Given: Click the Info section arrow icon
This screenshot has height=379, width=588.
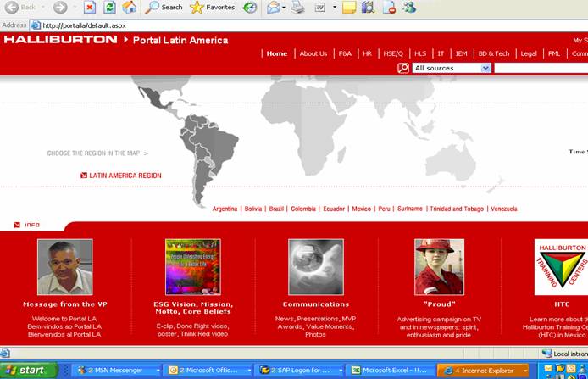Looking at the screenshot, I should click(x=16, y=225).
